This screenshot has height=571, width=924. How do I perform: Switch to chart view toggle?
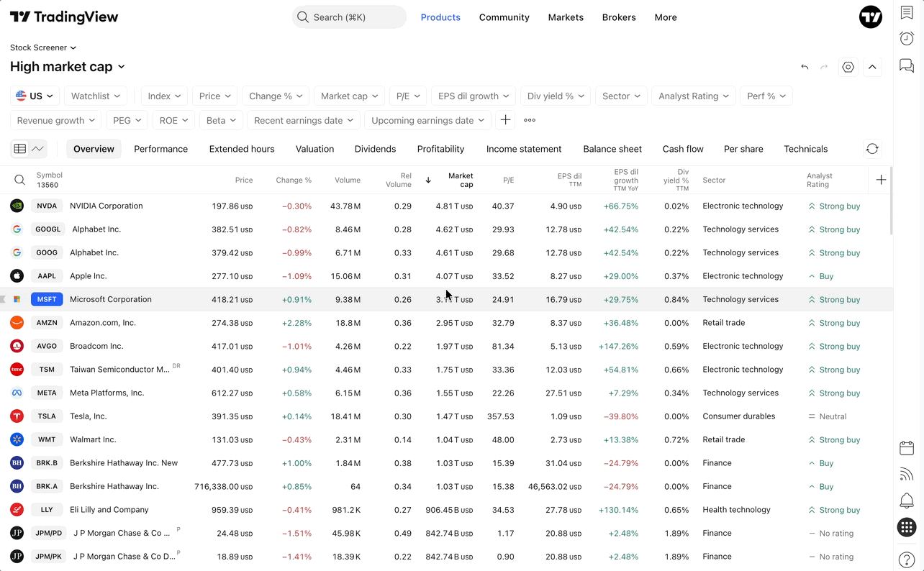click(x=38, y=149)
